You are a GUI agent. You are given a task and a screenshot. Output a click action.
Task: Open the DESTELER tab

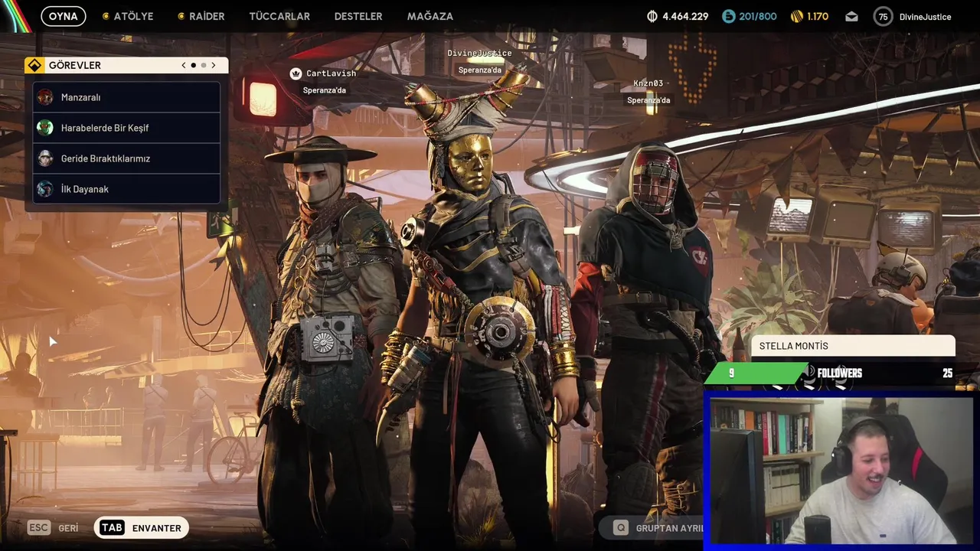(x=358, y=16)
